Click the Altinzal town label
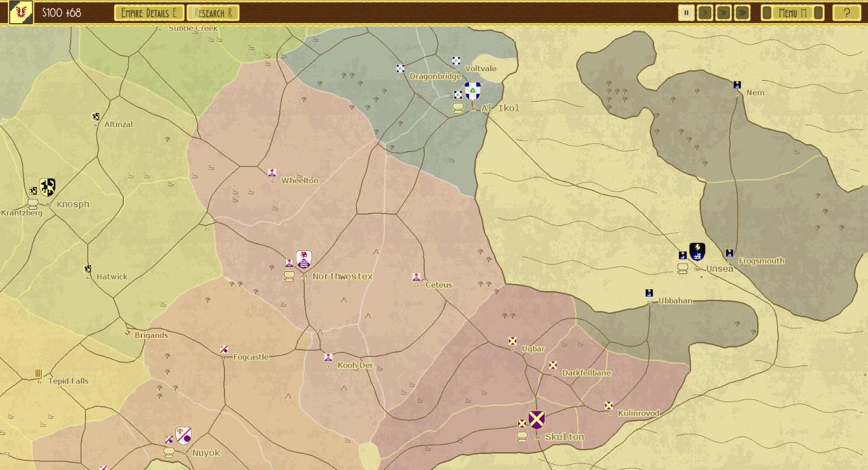Image resolution: width=868 pixels, height=470 pixels. 119,124
